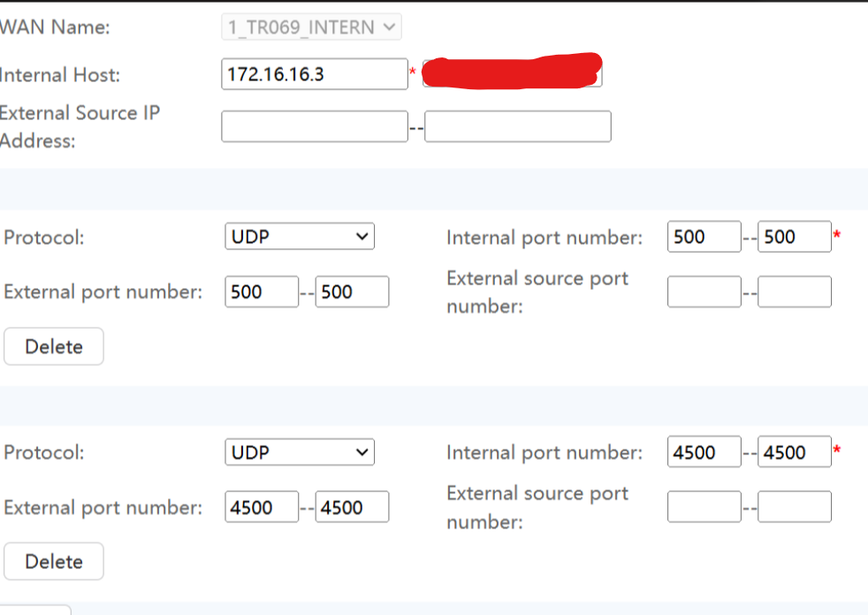Click the first External source port field of rule two

[x=704, y=506]
